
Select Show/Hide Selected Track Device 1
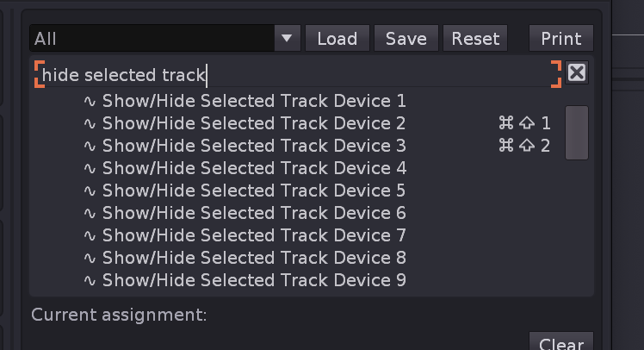[254, 101]
